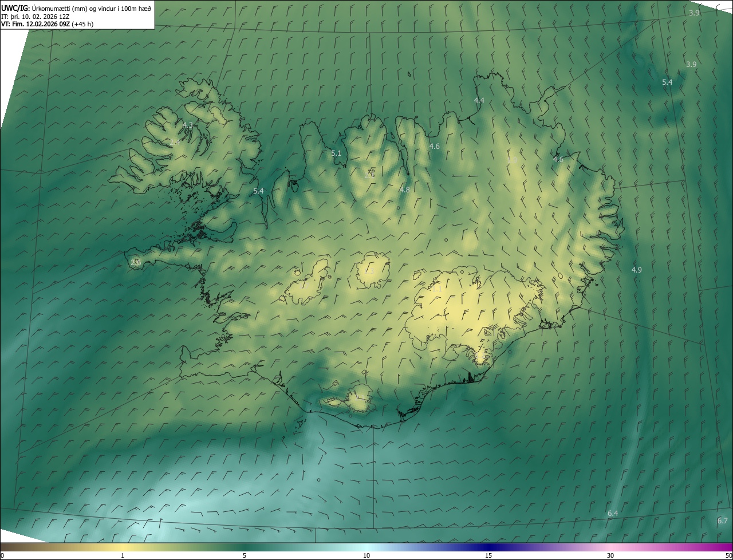Click the "1" tick label on the colour scale
This screenshot has width=733, height=560.
pos(123,555)
